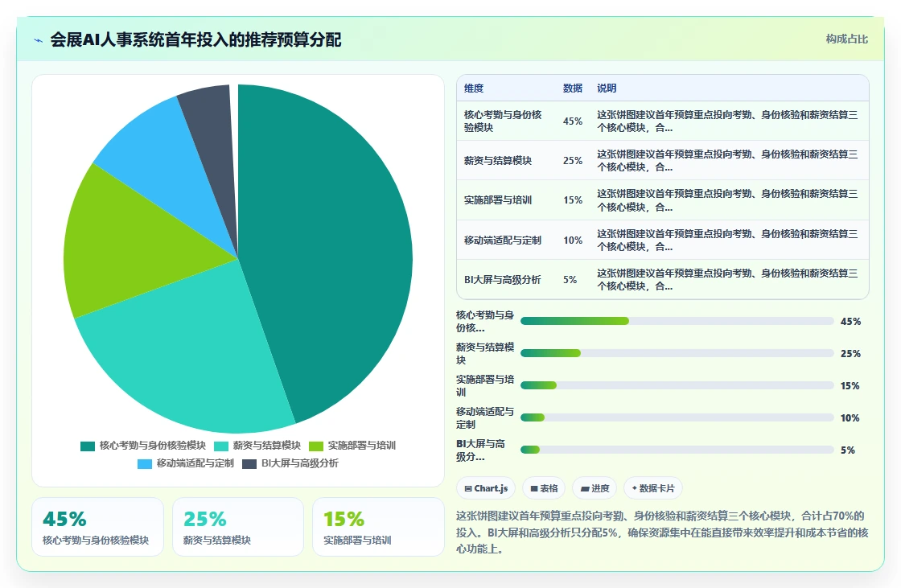
Task: Click the chart title 会展AI人事系统首年投入的推荐预算分配
Action: pos(195,39)
